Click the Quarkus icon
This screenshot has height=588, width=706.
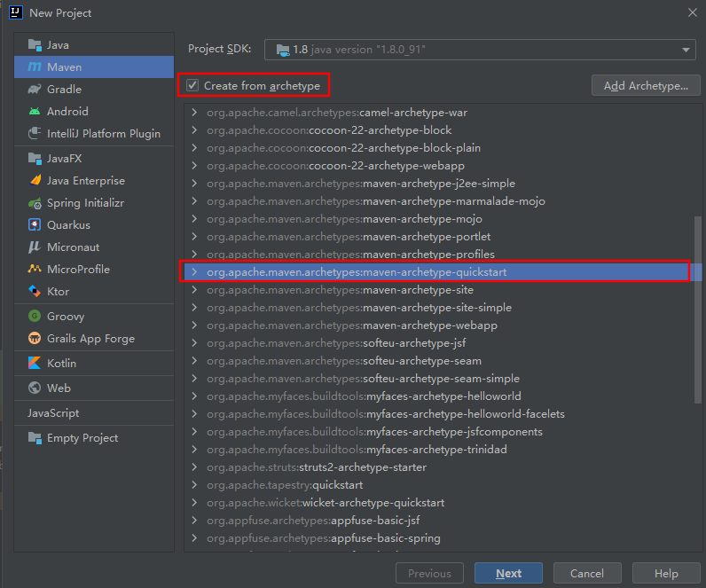pyautogui.click(x=35, y=224)
